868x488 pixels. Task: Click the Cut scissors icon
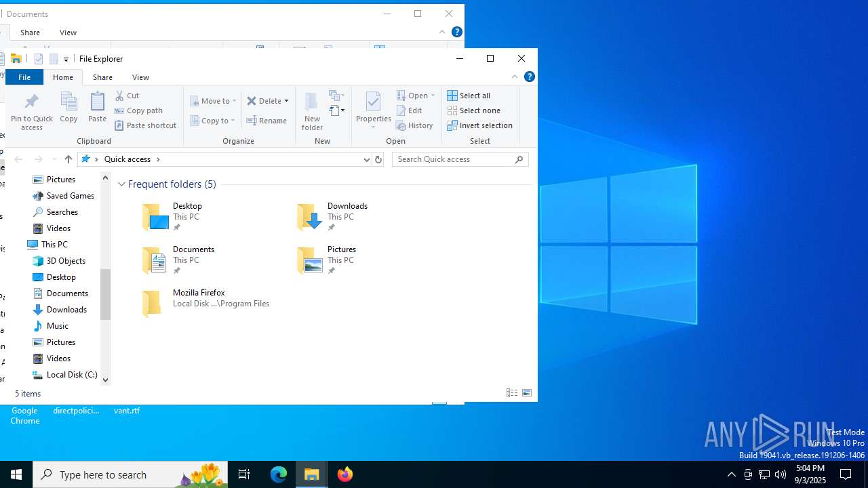119,96
